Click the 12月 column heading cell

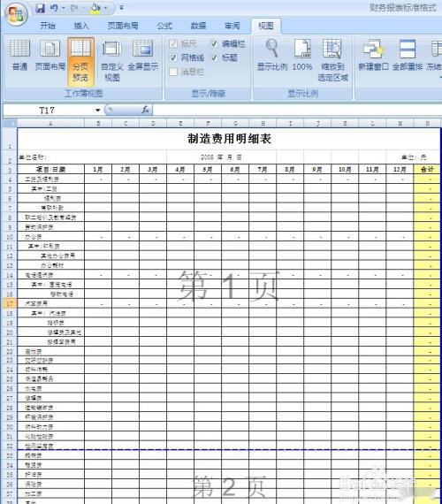[400, 170]
